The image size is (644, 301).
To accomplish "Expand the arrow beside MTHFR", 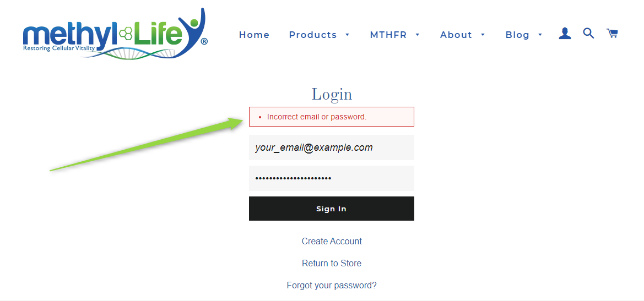I will click(x=418, y=35).
